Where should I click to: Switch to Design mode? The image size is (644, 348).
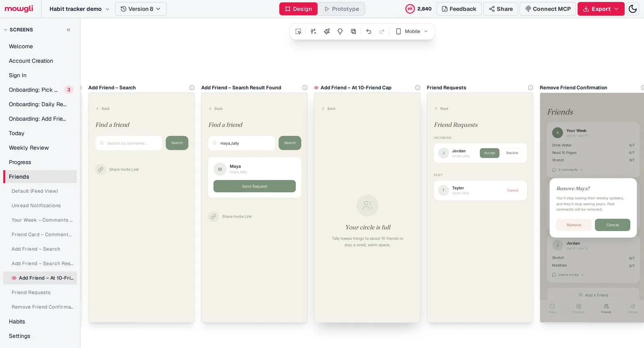click(299, 9)
